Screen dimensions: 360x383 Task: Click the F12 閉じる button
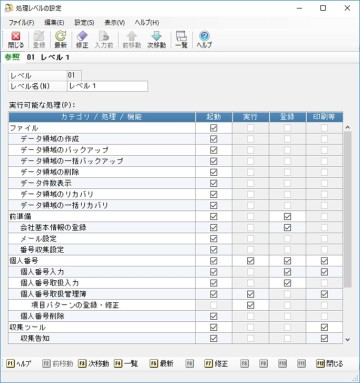330,363
